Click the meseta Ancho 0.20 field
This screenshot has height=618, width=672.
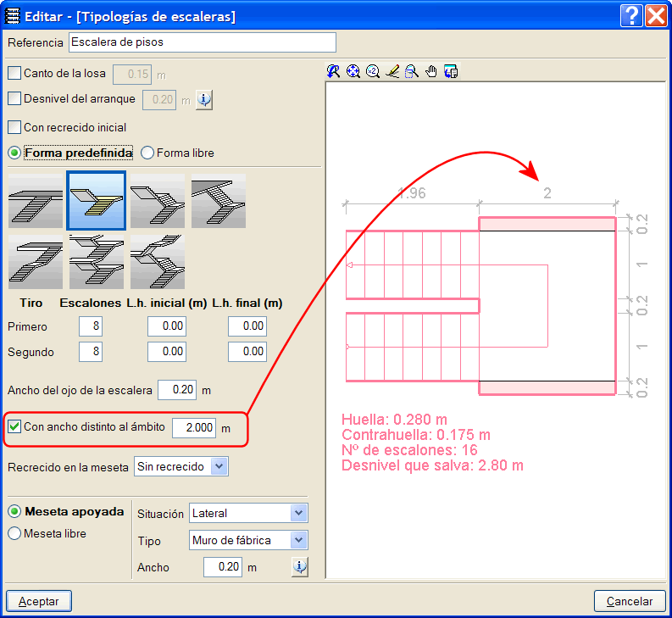coord(223,567)
